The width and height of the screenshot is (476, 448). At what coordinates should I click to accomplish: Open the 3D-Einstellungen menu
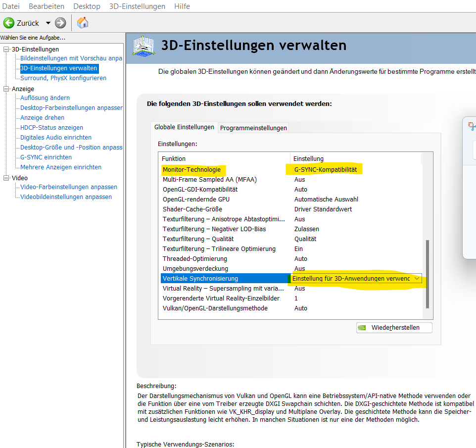137,6
